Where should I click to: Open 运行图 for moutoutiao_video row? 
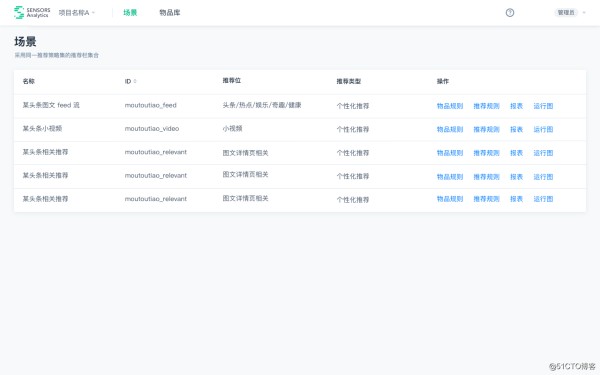pos(543,129)
